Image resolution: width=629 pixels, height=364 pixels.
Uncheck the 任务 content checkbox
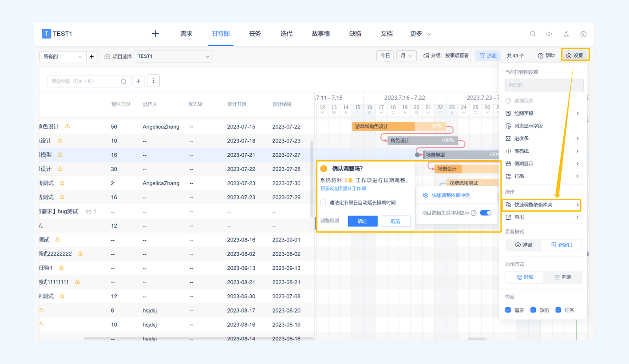pyautogui.click(x=558, y=310)
